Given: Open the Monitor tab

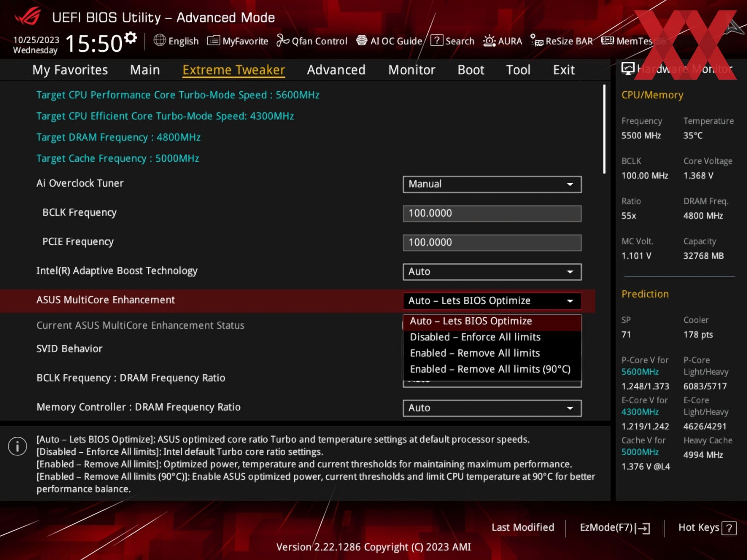Looking at the screenshot, I should click(x=412, y=70).
